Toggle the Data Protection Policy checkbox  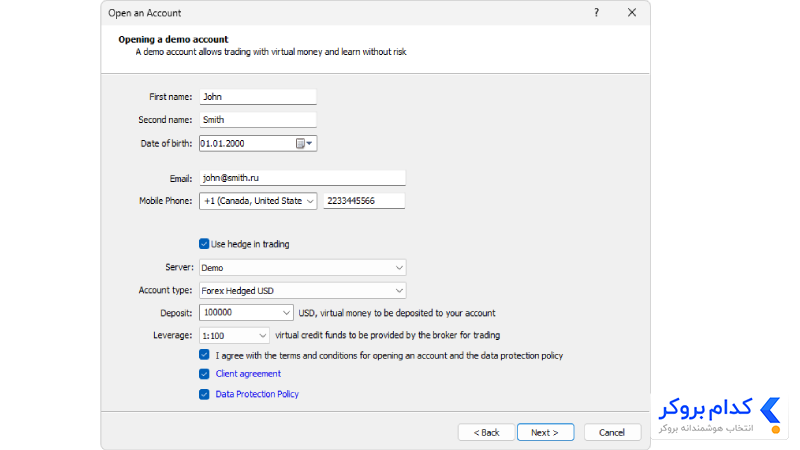204,394
